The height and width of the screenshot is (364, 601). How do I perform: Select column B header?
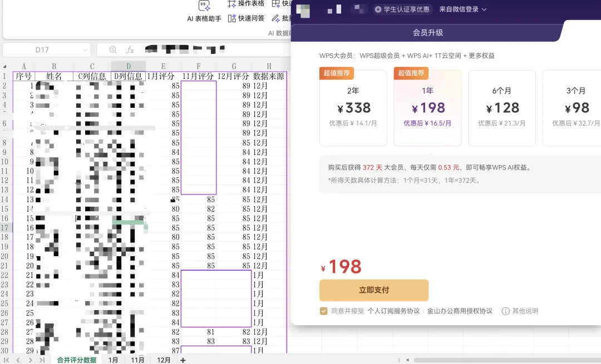tap(53, 66)
